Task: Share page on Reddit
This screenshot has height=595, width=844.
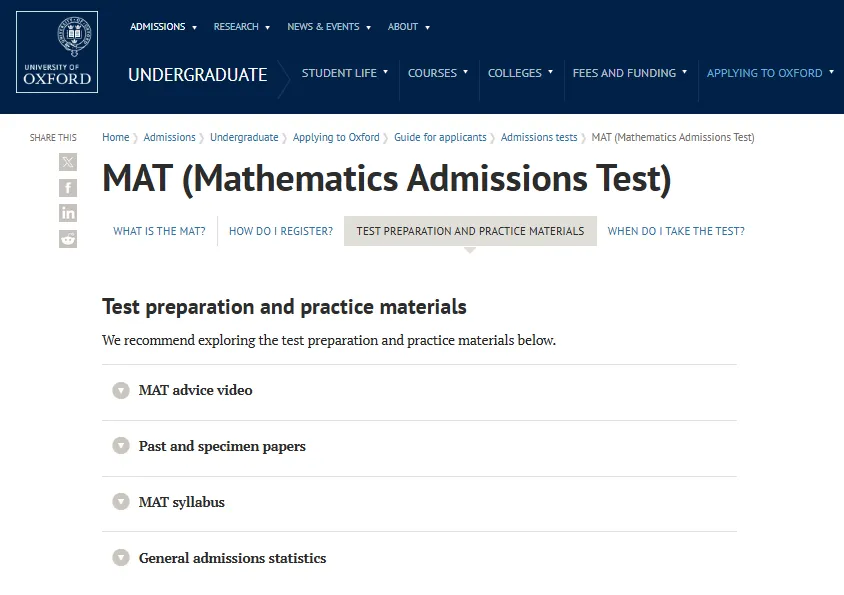Action: click(68, 239)
